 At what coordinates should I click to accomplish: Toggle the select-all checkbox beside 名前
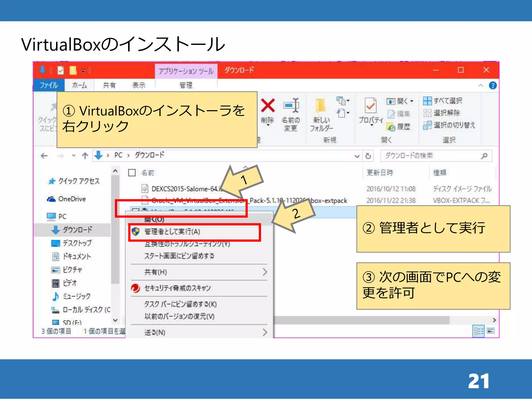pos(132,172)
